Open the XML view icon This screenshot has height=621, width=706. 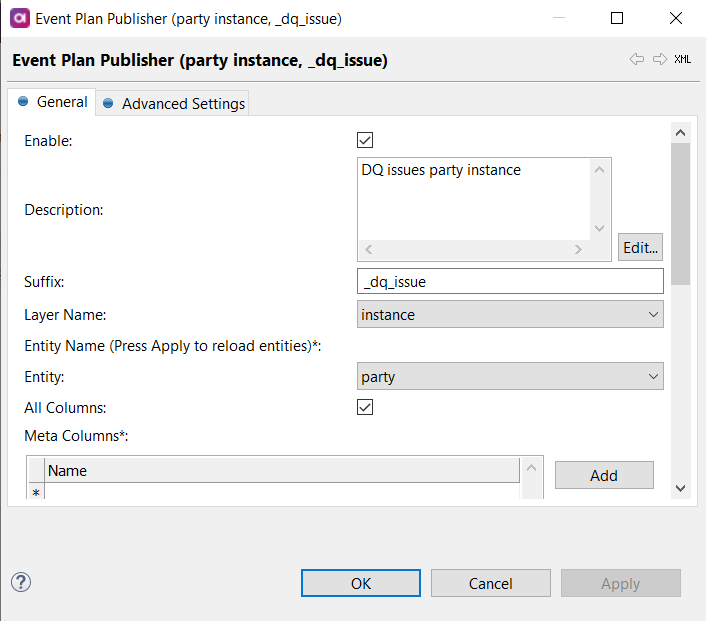tap(682, 60)
